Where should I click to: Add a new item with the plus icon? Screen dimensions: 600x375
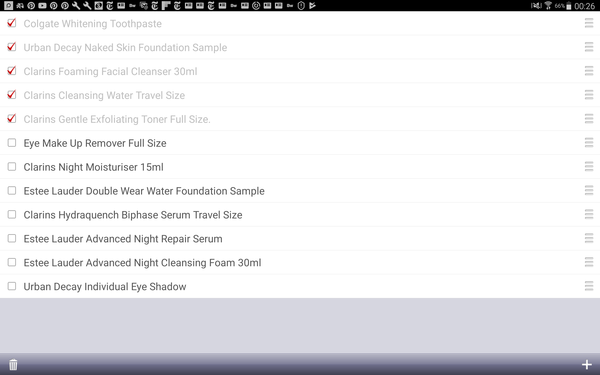[587, 364]
